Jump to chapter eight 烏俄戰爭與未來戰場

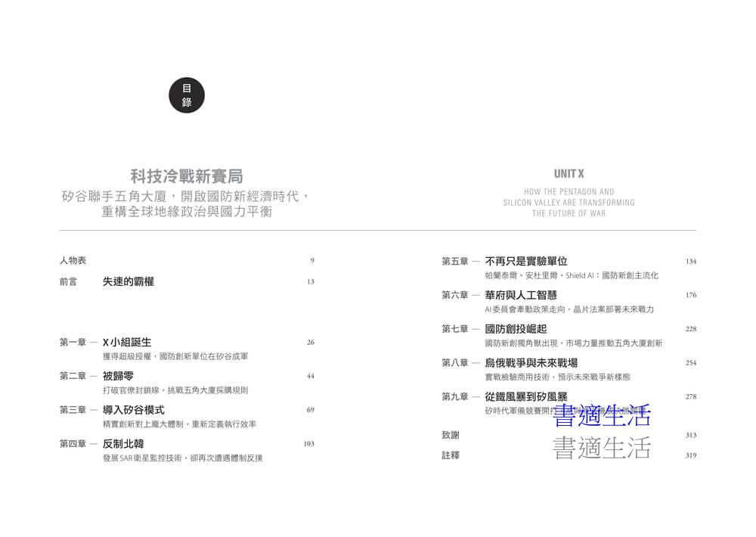point(531,363)
